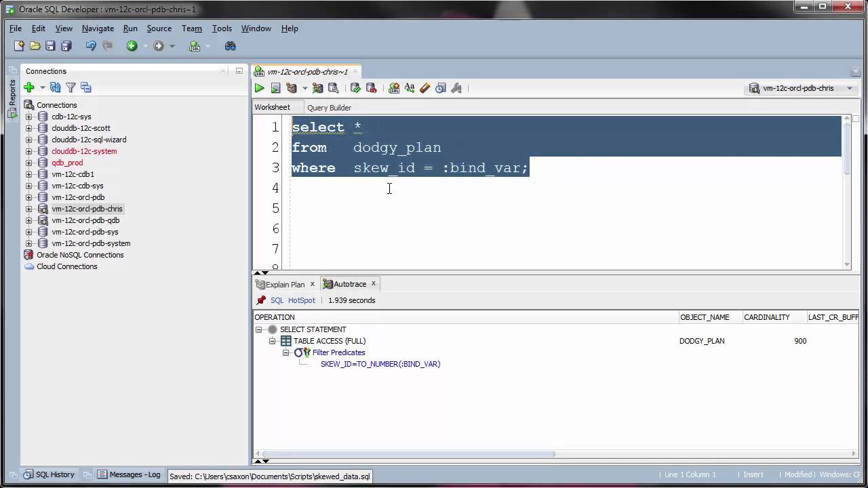This screenshot has height=488, width=868.
Task: Open the Team menu
Action: click(191, 28)
